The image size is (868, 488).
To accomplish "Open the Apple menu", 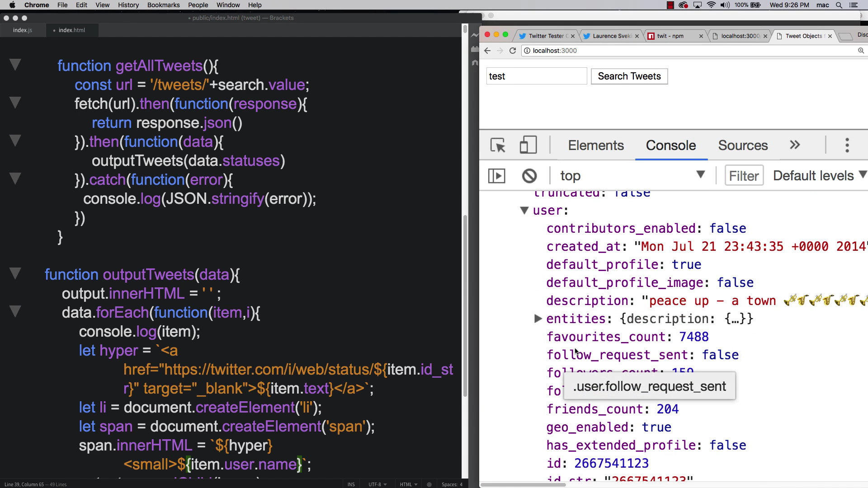I will (x=12, y=5).
